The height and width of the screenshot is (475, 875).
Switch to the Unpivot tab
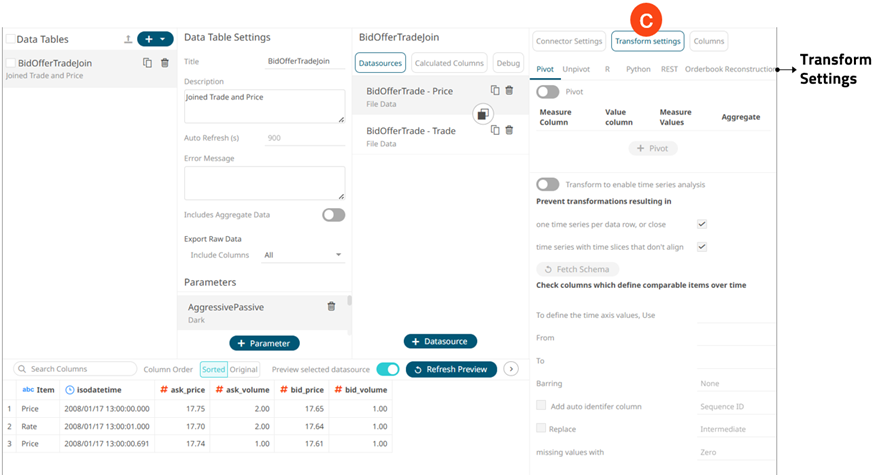[576, 69]
